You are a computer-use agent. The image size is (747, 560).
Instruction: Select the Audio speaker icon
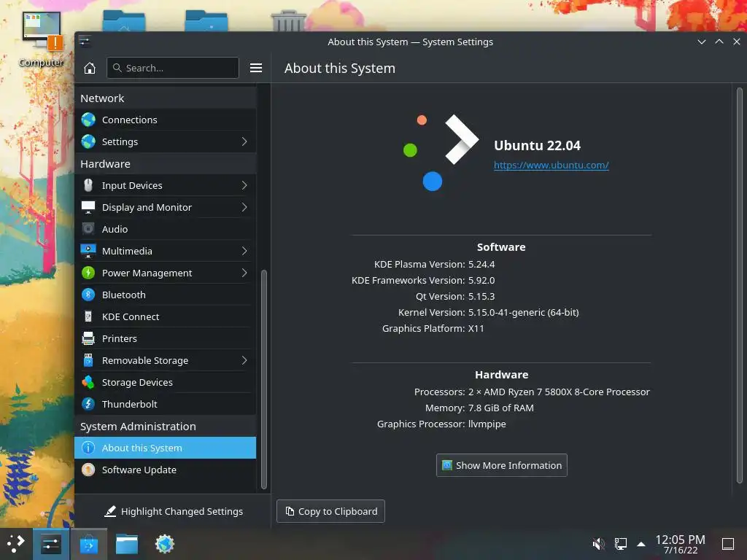point(88,229)
